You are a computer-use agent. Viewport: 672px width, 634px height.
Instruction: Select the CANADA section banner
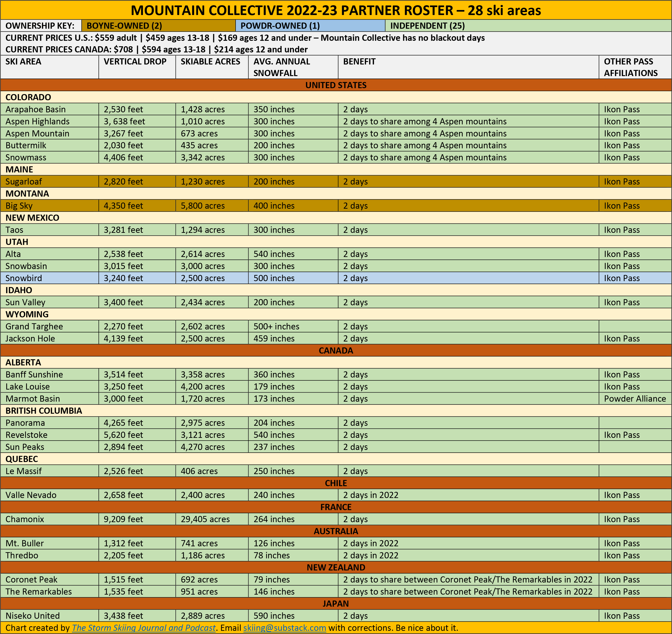336,350
